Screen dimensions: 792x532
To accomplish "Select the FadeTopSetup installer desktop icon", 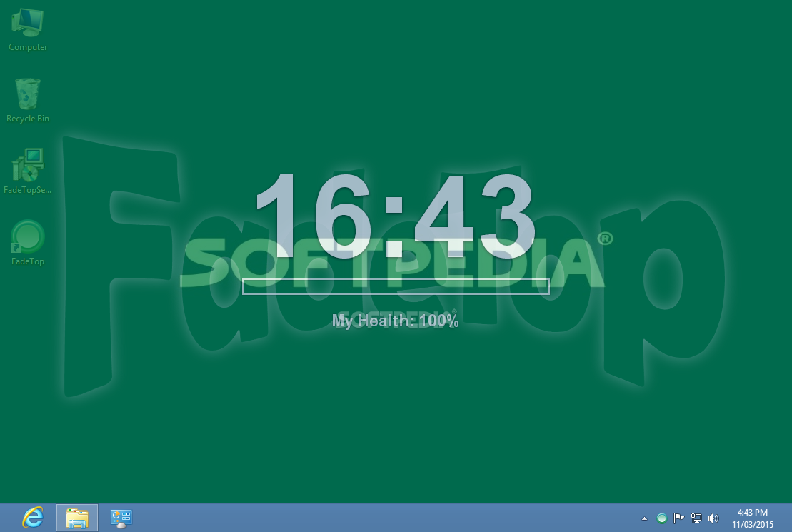I will [28, 172].
